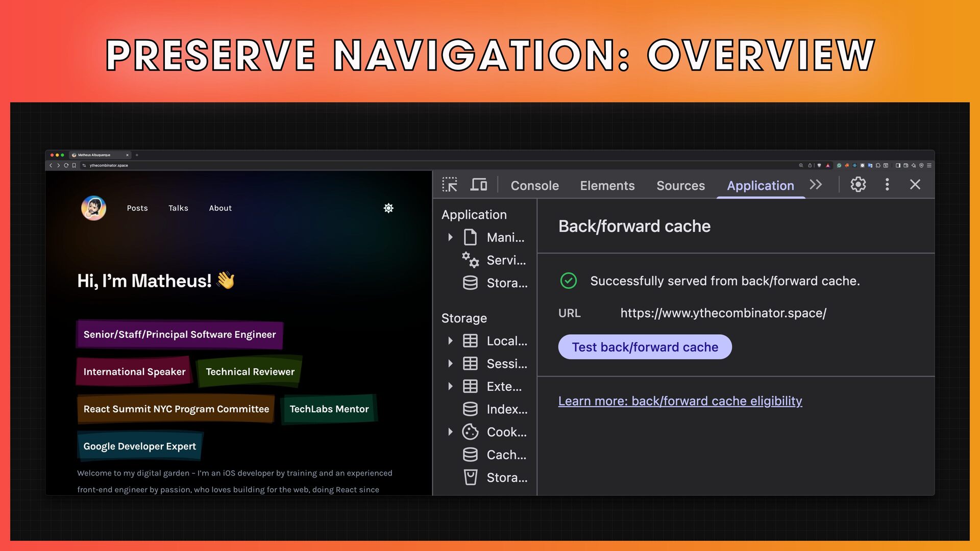Click the profile avatar picture

click(x=93, y=208)
